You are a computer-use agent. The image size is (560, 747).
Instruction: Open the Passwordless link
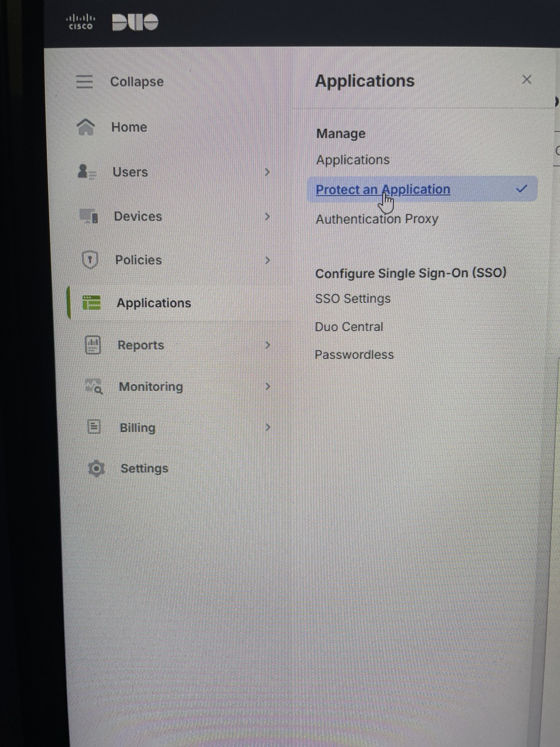354,355
